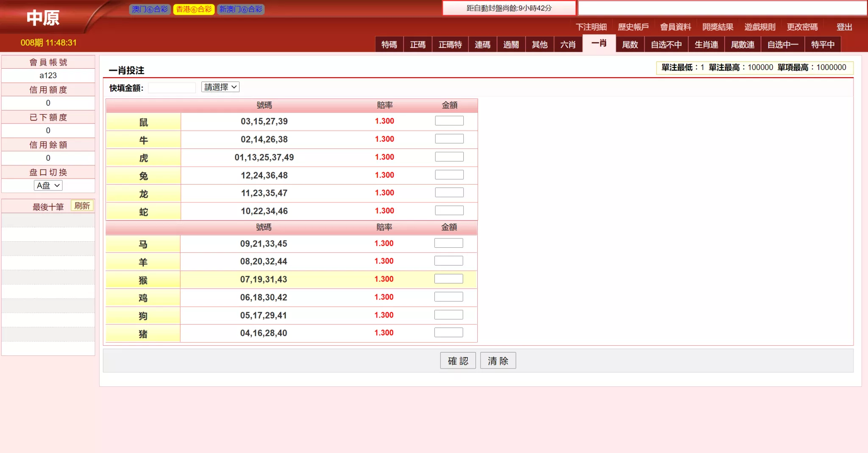Viewport: 868px width, 453px height.
Task: Switch to the 尾数 tab
Action: click(x=629, y=44)
